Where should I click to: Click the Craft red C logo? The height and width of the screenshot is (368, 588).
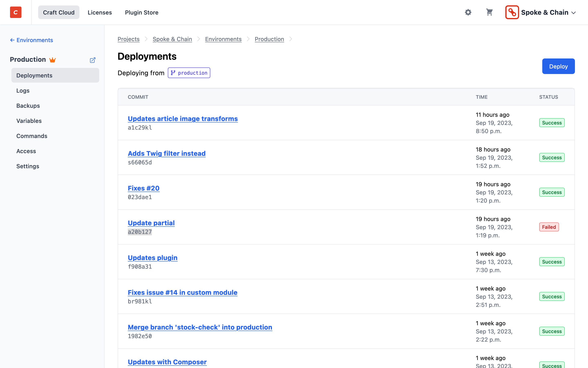pyautogui.click(x=16, y=12)
